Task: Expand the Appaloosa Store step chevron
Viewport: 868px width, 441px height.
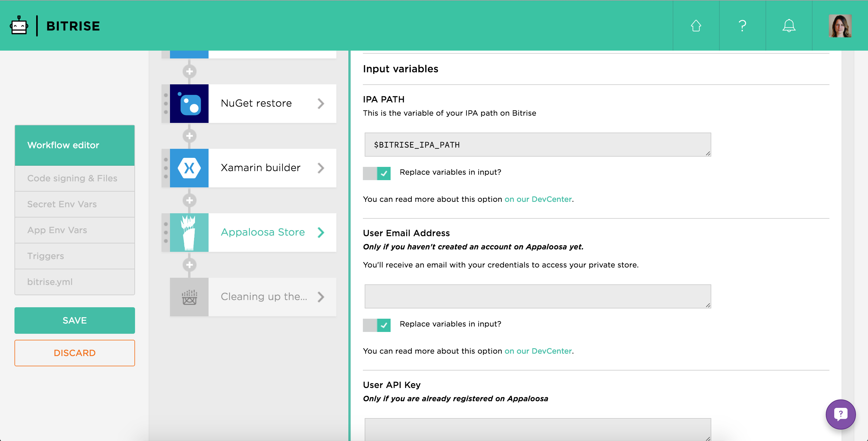Action: point(321,233)
